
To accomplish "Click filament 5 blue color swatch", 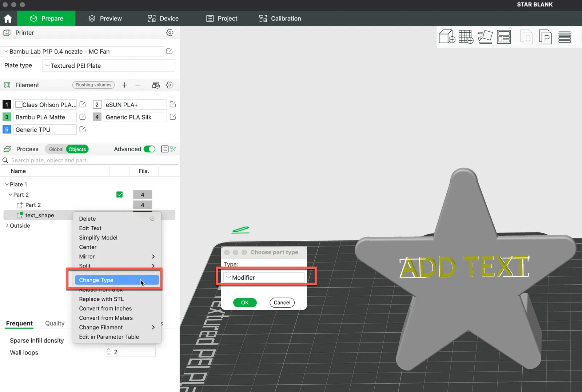I will click(x=7, y=129).
